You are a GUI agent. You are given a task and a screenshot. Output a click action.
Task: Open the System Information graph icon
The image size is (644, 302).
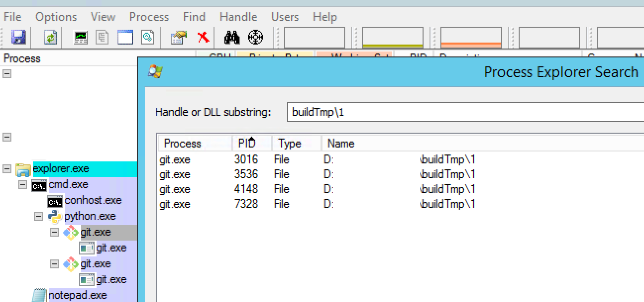click(81, 37)
